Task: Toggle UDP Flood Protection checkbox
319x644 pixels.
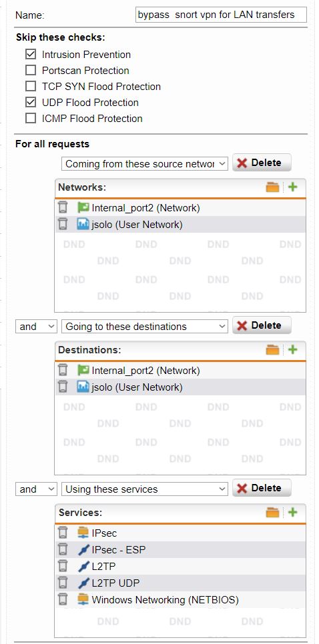Action: 31,102
